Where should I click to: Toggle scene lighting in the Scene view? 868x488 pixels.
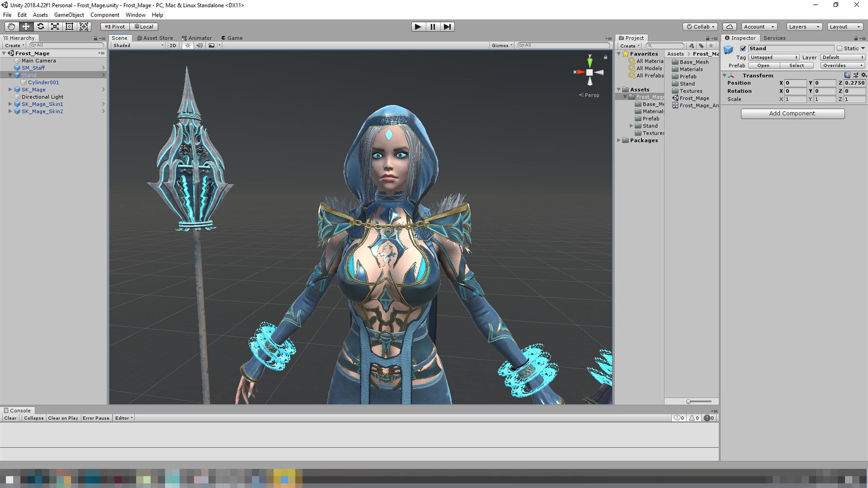point(187,45)
